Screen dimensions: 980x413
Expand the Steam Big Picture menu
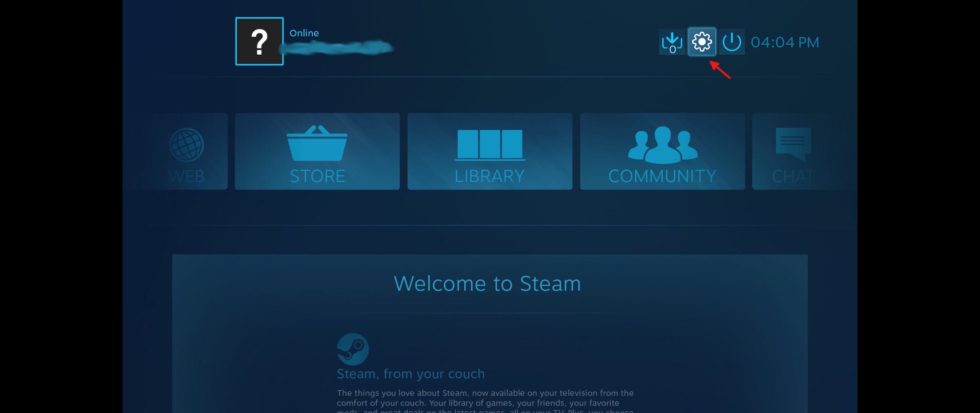[x=701, y=42]
